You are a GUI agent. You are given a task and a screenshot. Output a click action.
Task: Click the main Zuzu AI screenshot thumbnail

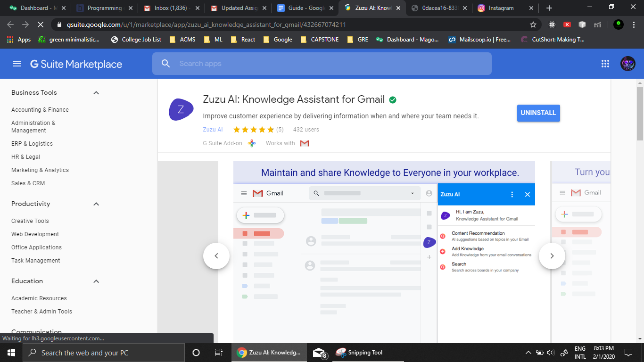pyautogui.click(x=384, y=252)
